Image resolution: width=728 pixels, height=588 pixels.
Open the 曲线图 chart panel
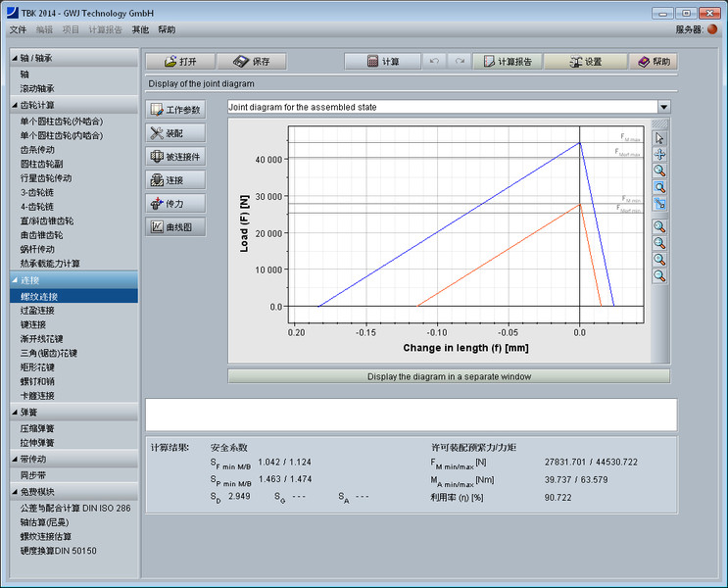176,227
